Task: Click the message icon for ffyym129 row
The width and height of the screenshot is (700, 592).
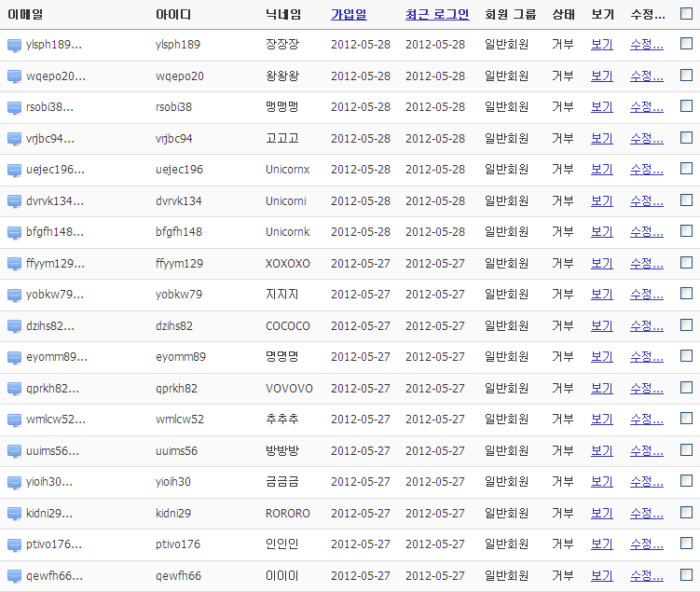Action: (x=14, y=264)
